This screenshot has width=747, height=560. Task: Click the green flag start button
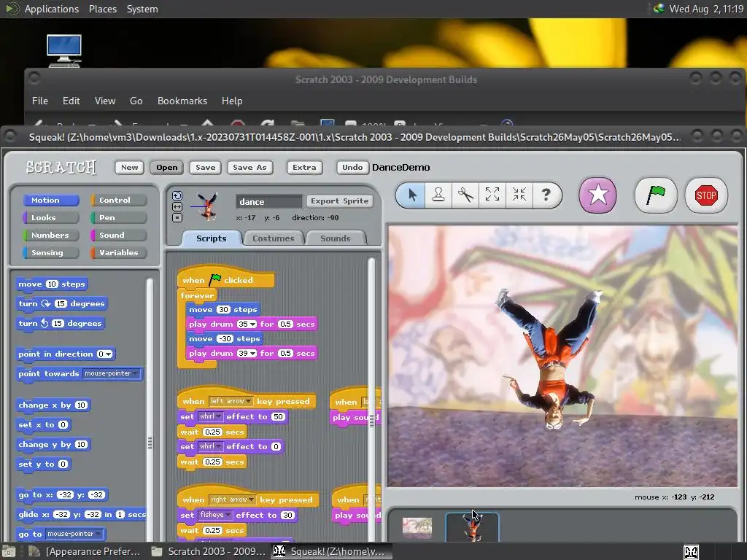point(656,195)
